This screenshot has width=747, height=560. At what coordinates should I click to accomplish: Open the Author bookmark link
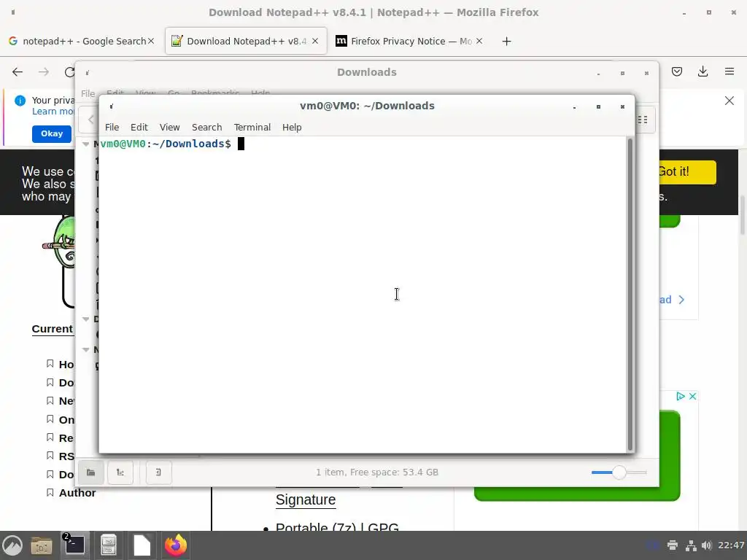[x=77, y=493]
